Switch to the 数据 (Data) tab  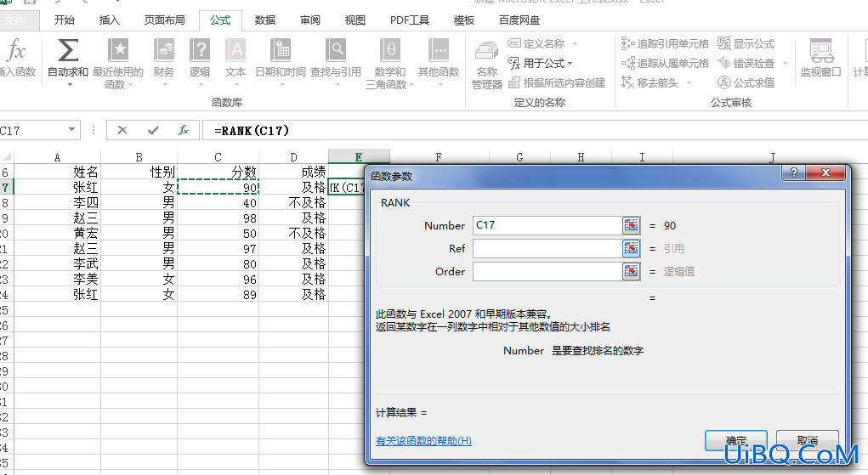264,20
